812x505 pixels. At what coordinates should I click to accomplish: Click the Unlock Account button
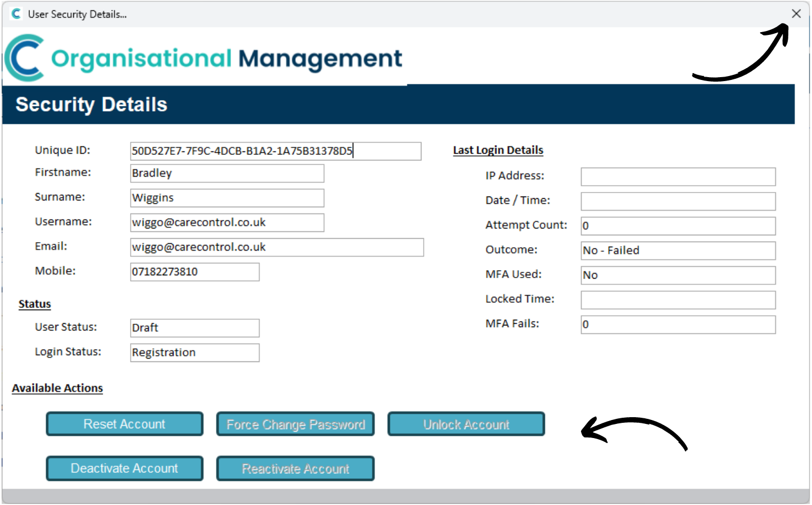pos(466,424)
